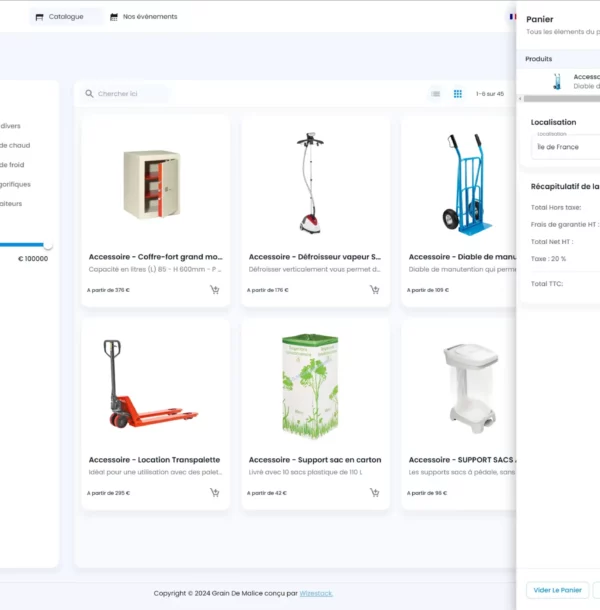600x610 pixels.
Task: Click the French flag language icon
Action: pyautogui.click(x=512, y=16)
